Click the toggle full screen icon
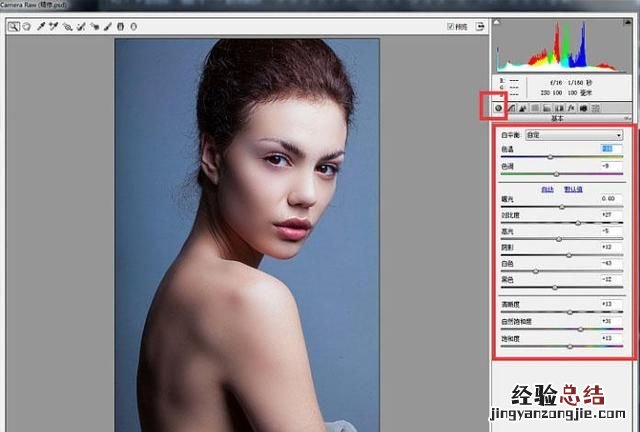The width and height of the screenshot is (640, 432). [481, 26]
